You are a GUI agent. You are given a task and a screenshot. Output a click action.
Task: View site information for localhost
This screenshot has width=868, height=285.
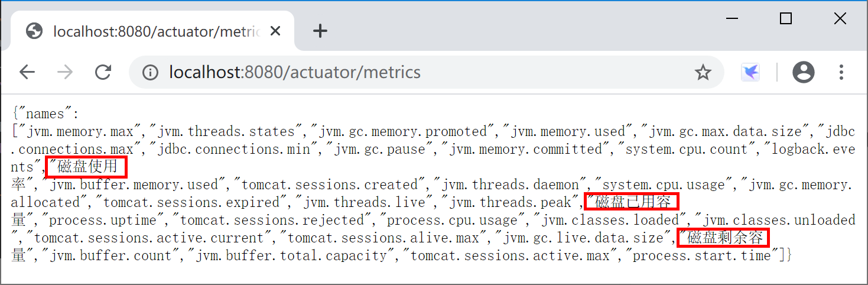click(x=151, y=73)
